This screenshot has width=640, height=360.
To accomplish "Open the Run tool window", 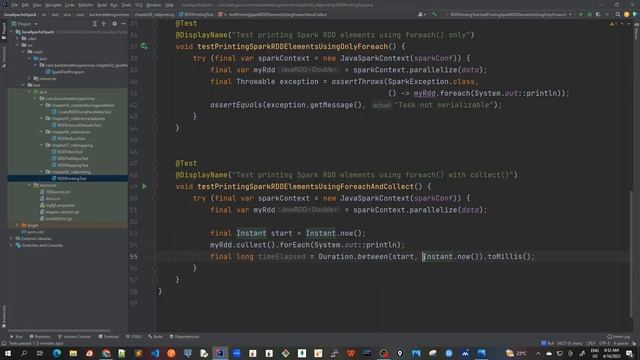I will pos(17,337).
